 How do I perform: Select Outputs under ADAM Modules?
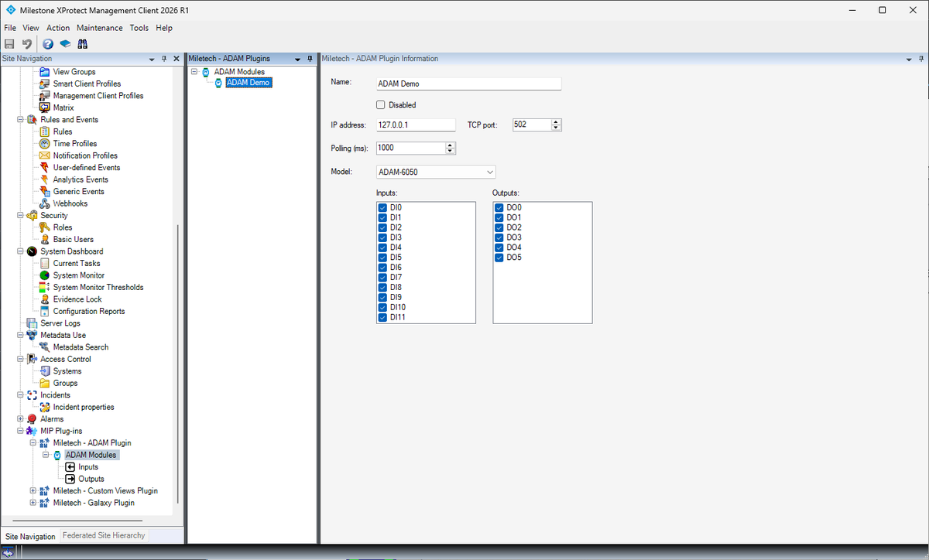(x=91, y=479)
